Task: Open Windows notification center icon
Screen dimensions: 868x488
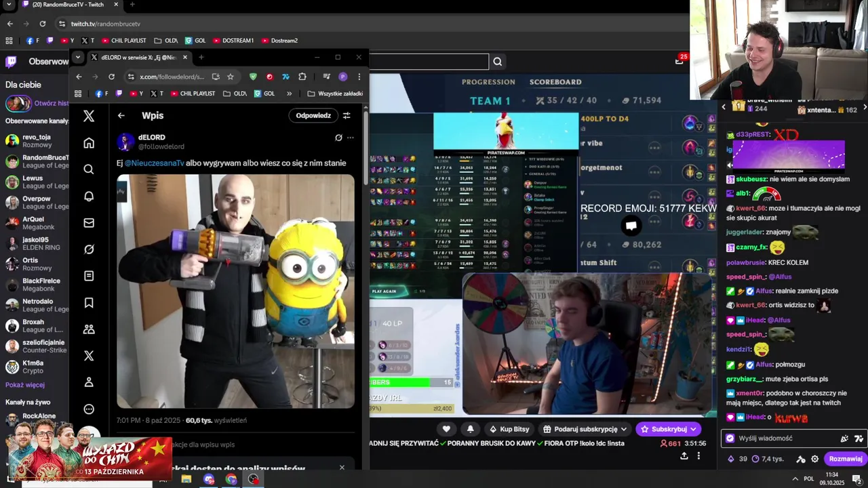Action: (856, 479)
